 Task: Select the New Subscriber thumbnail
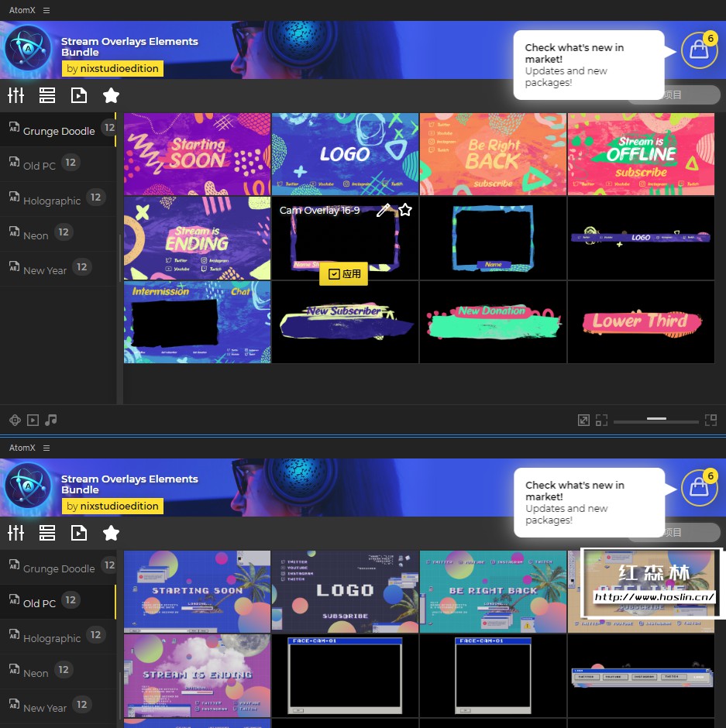point(345,322)
